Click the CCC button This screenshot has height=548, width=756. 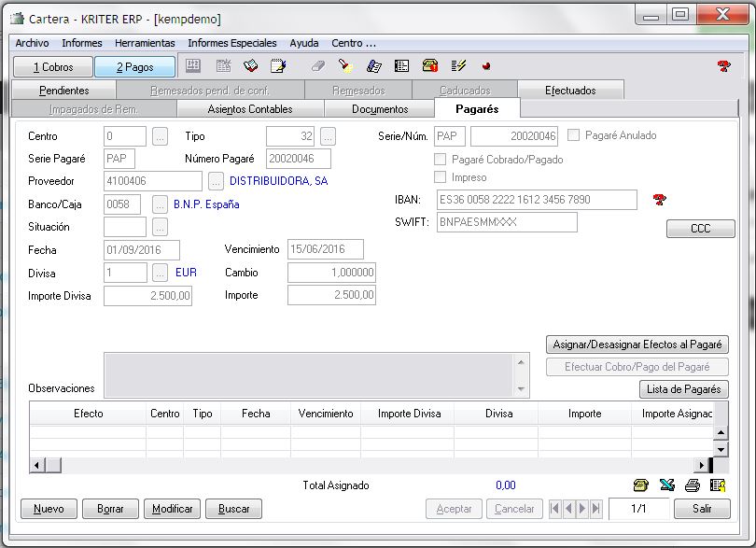[701, 229]
